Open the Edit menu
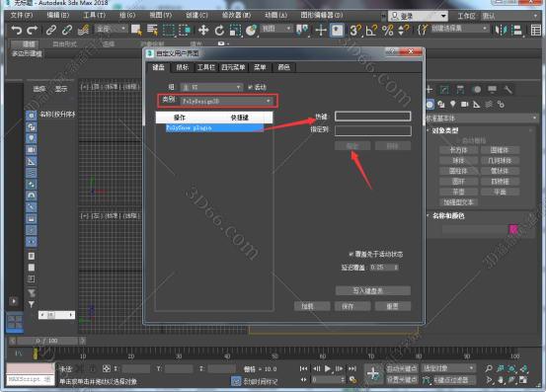 pyautogui.click(x=58, y=16)
